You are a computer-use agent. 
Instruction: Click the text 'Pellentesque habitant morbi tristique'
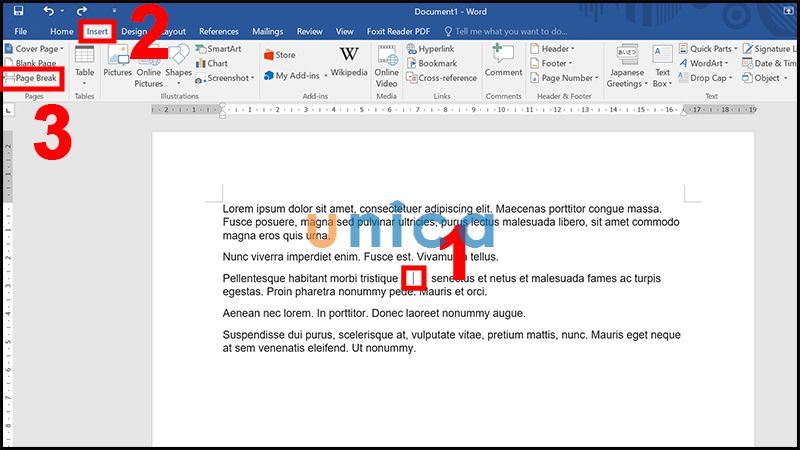[310, 279]
